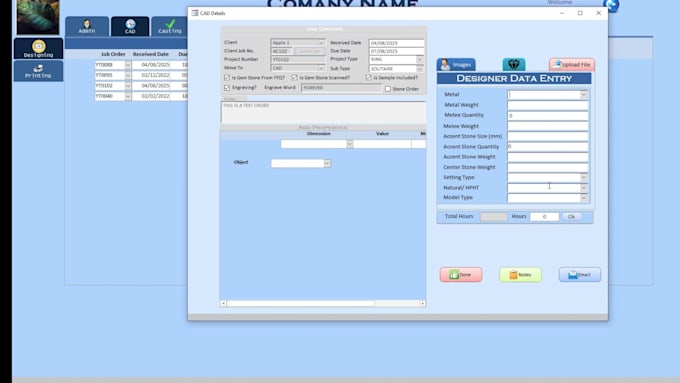Expand the Client dropdown

point(321,43)
